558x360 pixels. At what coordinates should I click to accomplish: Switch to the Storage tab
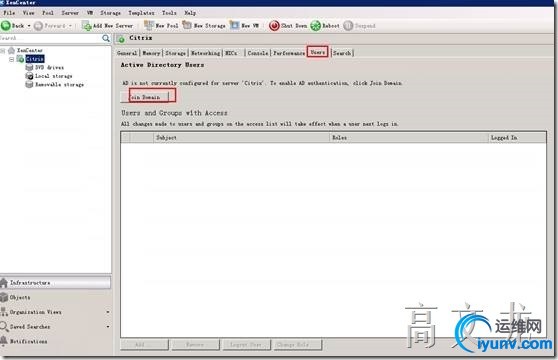175,53
